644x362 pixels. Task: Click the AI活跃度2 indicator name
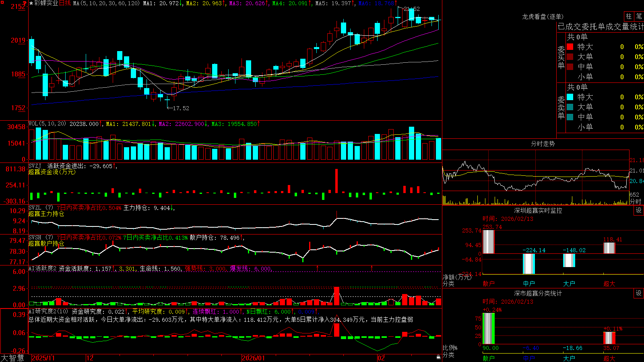(42, 268)
